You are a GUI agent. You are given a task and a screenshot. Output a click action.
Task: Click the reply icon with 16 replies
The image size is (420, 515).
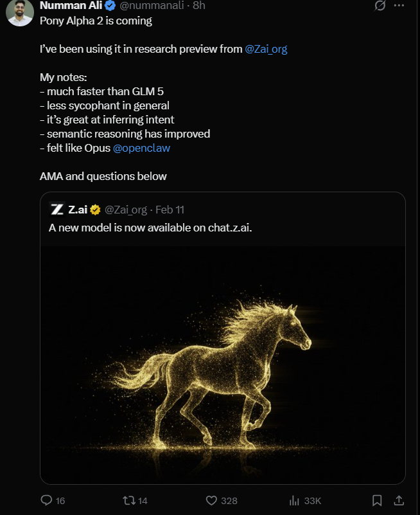click(46, 500)
